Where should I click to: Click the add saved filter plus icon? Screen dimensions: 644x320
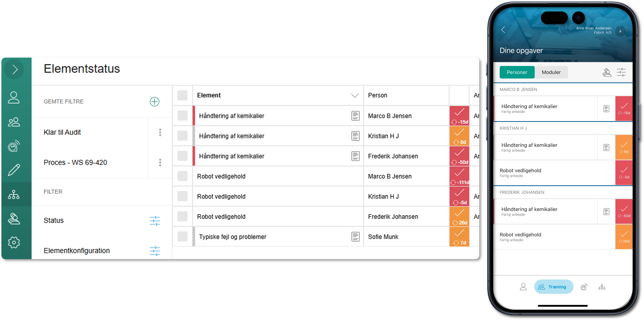click(154, 102)
